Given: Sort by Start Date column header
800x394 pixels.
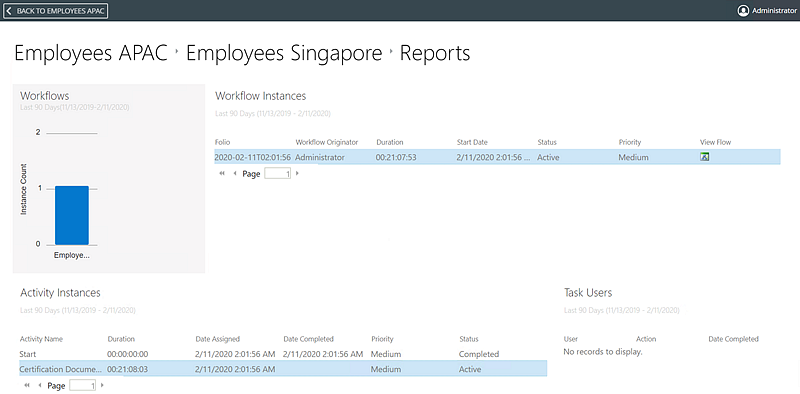Looking at the screenshot, I should point(471,142).
